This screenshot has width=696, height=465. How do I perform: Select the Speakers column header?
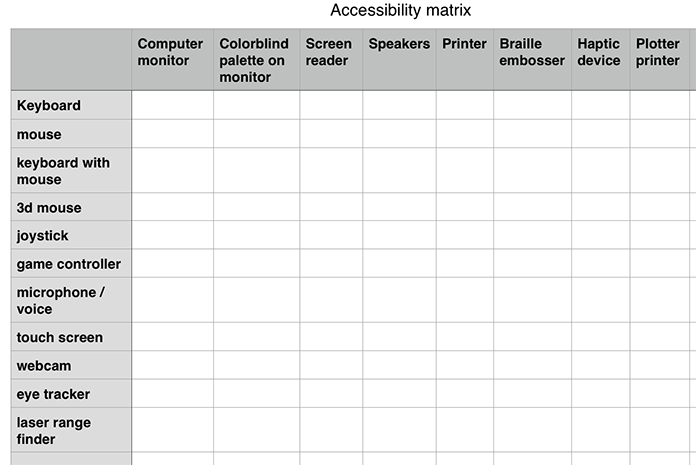tap(399, 60)
